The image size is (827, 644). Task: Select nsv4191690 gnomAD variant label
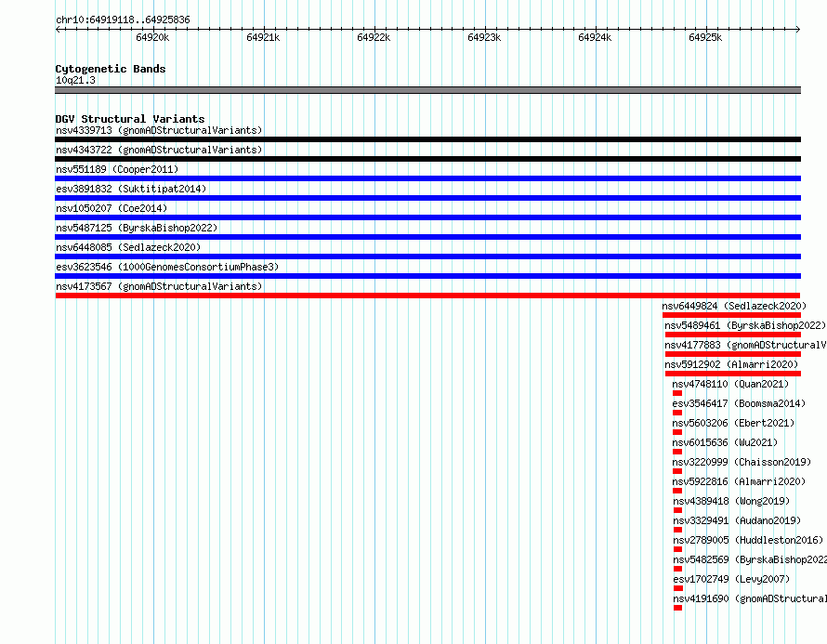(750, 598)
